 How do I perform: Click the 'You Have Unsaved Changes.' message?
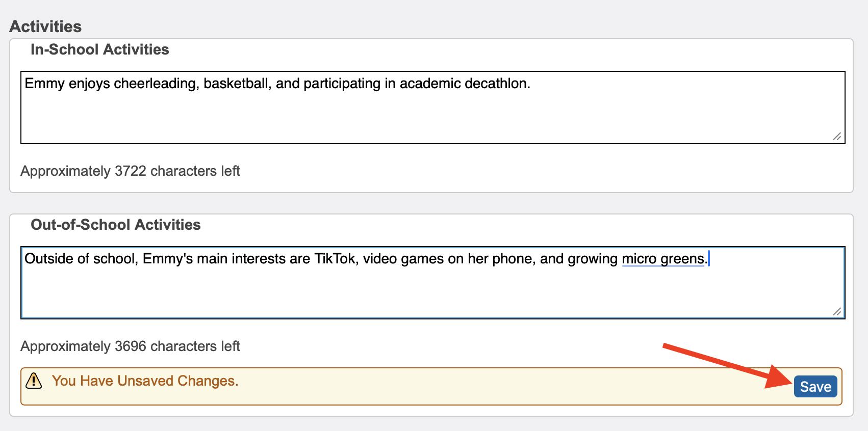[x=145, y=381]
